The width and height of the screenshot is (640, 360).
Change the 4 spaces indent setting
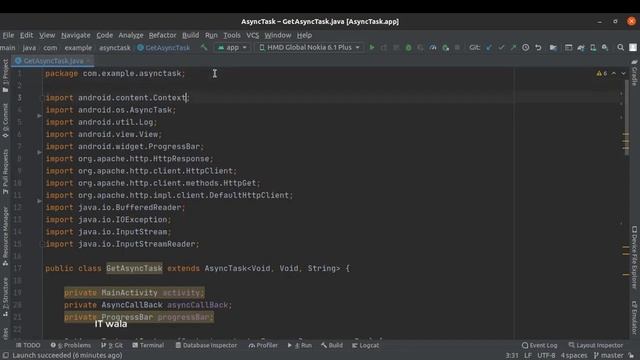574,356
